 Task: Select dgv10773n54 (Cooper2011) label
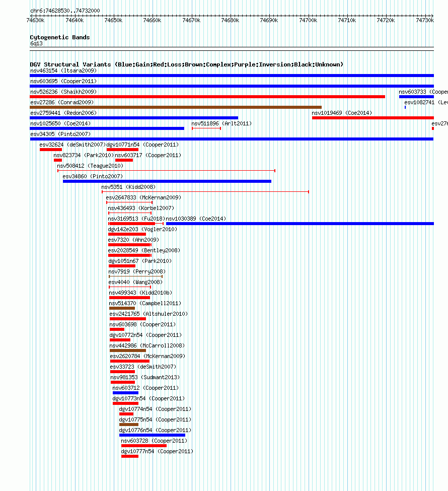(148, 399)
